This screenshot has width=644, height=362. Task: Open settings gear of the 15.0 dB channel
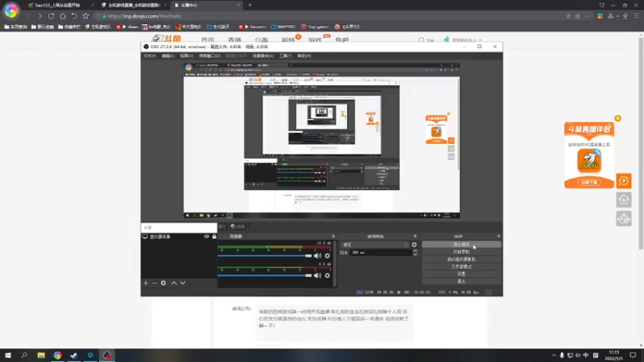(x=328, y=256)
